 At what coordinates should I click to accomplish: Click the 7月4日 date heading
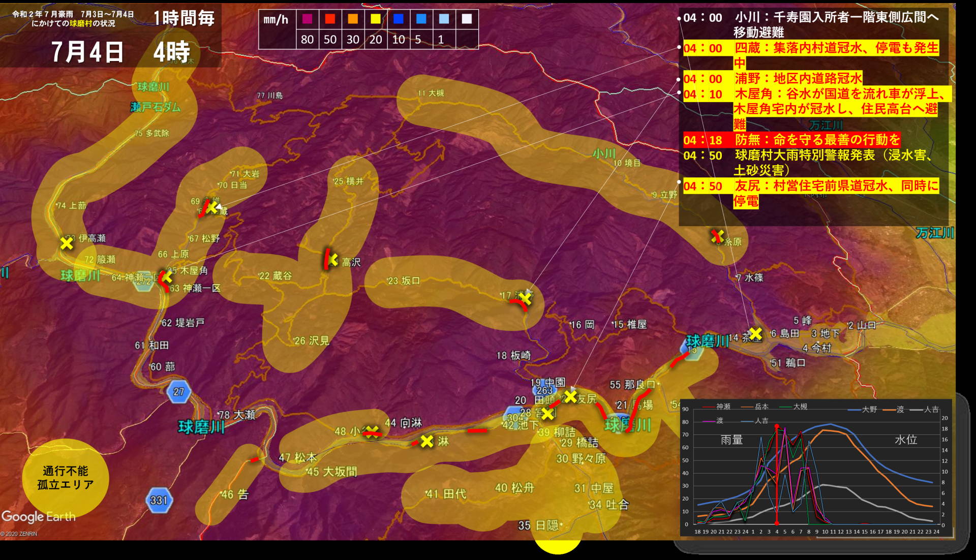pyautogui.click(x=87, y=52)
